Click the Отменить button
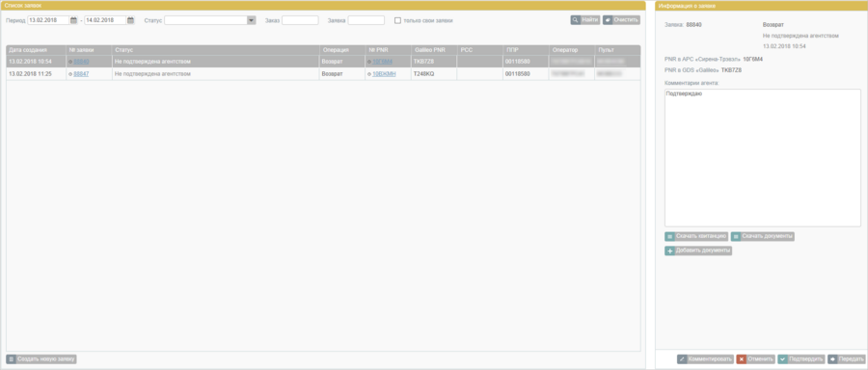868x370 pixels. pos(755,359)
